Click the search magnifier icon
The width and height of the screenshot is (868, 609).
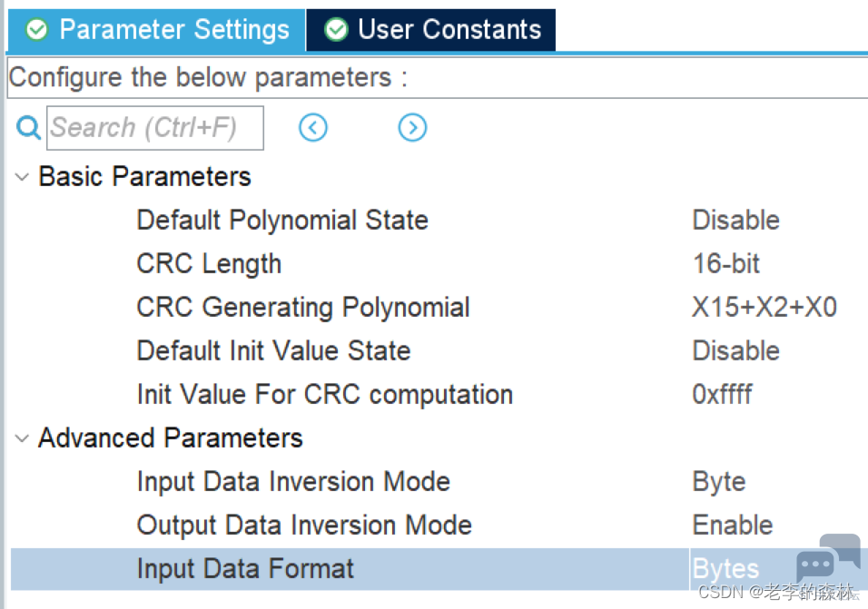coord(28,128)
